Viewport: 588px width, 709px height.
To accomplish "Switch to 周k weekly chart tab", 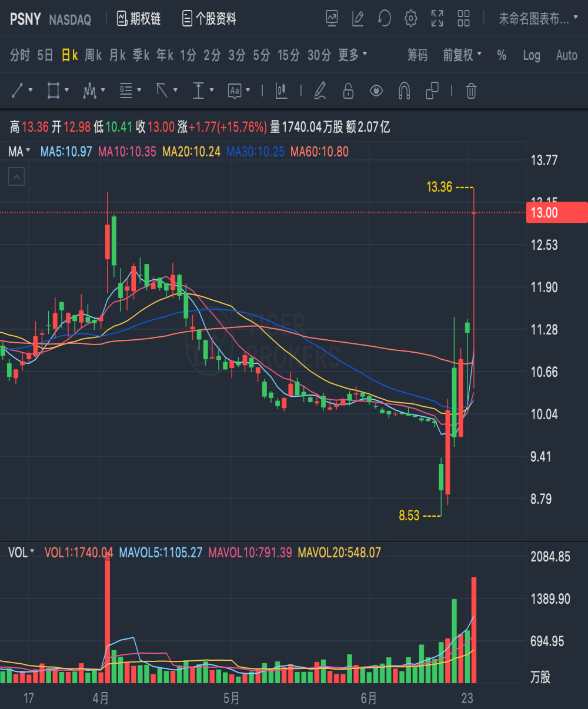I will (93, 55).
